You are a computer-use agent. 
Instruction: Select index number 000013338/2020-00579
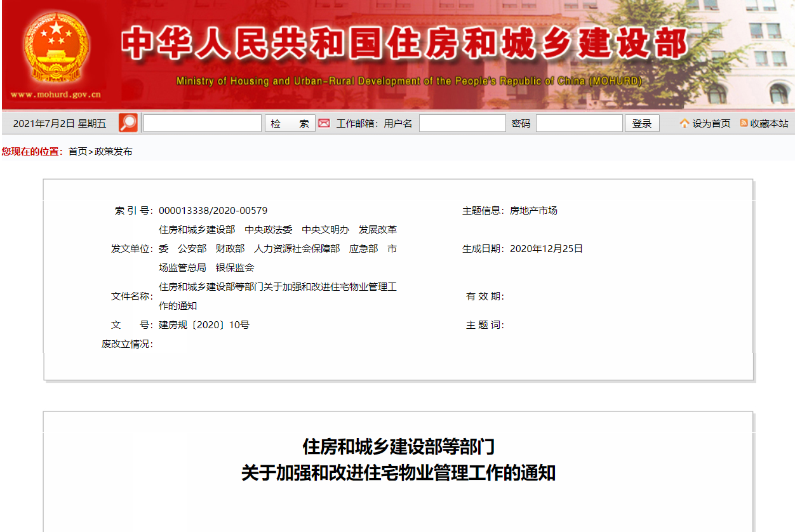[x=213, y=211]
